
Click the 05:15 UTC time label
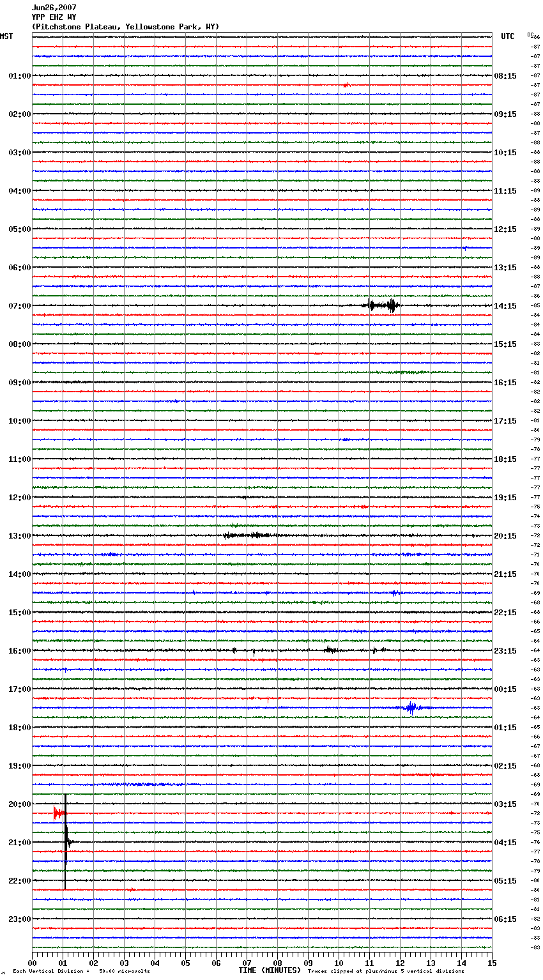coord(505,881)
